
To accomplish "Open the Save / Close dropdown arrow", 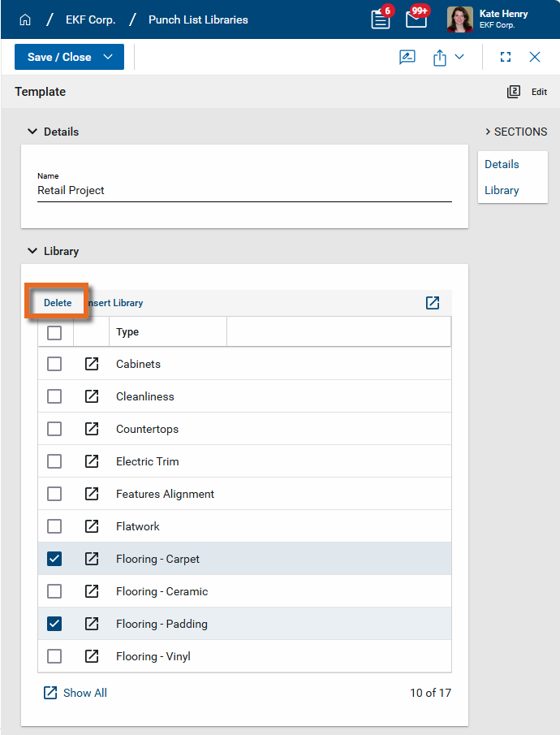I will (108, 57).
